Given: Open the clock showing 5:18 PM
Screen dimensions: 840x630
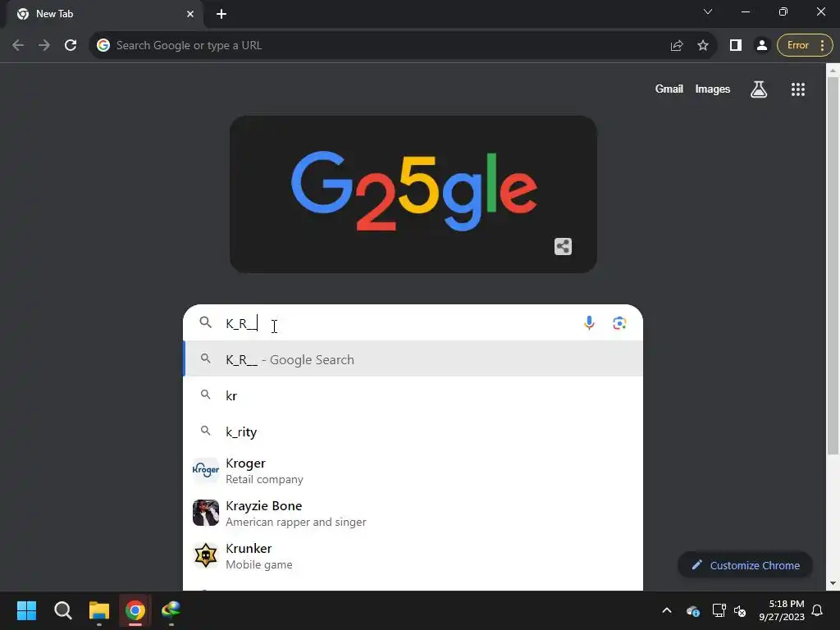Looking at the screenshot, I should 782,610.
